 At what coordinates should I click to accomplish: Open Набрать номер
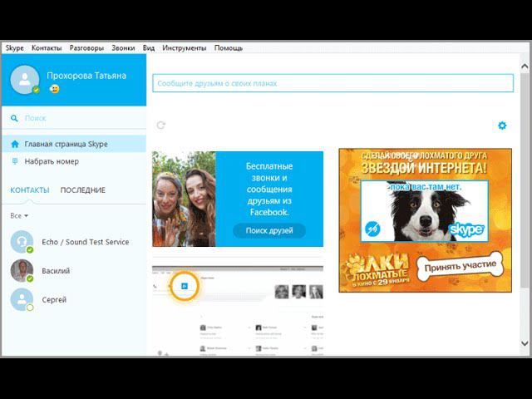pos(74,161)
